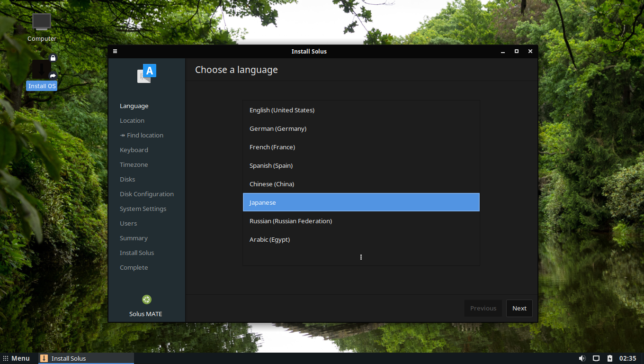The width and height of the screenshot is (644, 364).
Task: Maximize the Install Solus window
Action: [x=517, y=51]
